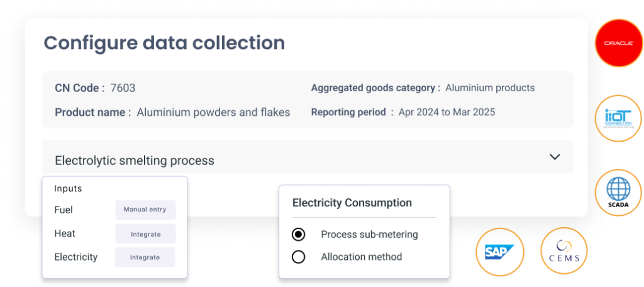The image size is (644, 287).
Task: Click the Fuel input label
Action: pos(64,210)
